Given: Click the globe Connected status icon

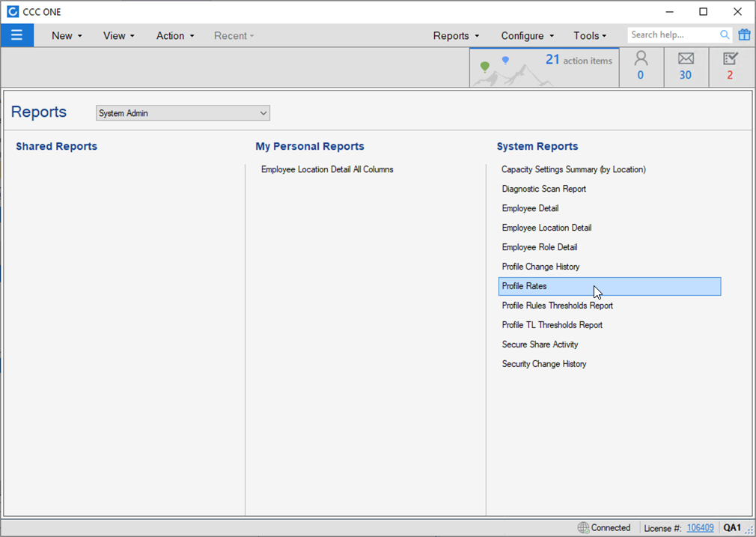Looking at the screenshot, I should (x=583, y=527).
